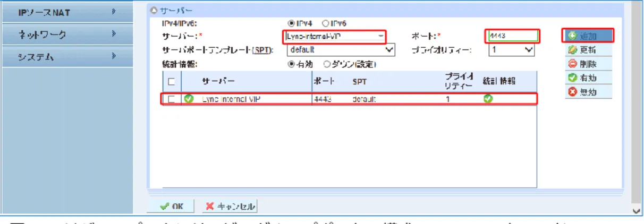
Task: Click the 統計情報 column header
Action: coord(499,82)
